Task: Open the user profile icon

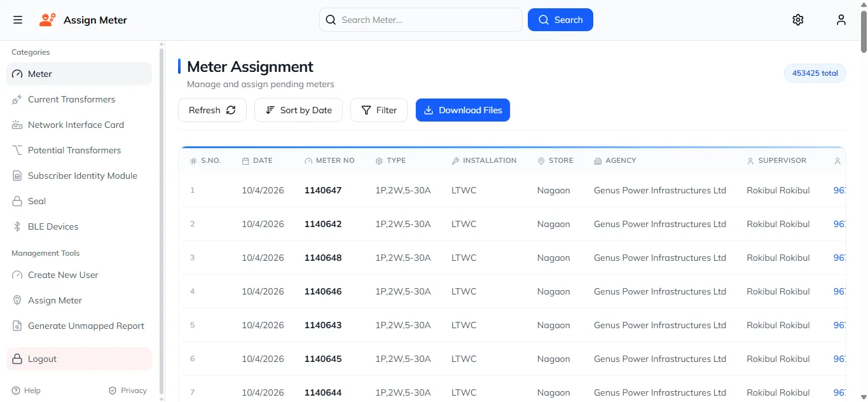Action: coord(841,20)
